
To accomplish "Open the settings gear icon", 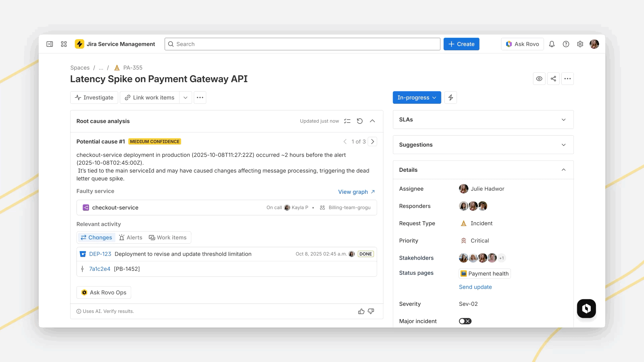I will coord(580,44).
